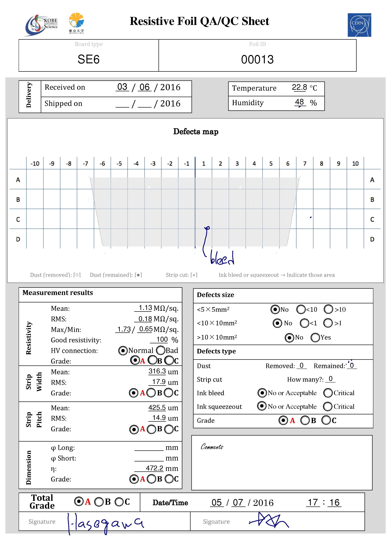
Task: Click the Board type field SE6
Action: pyautogui.click(x=89, y=59)
